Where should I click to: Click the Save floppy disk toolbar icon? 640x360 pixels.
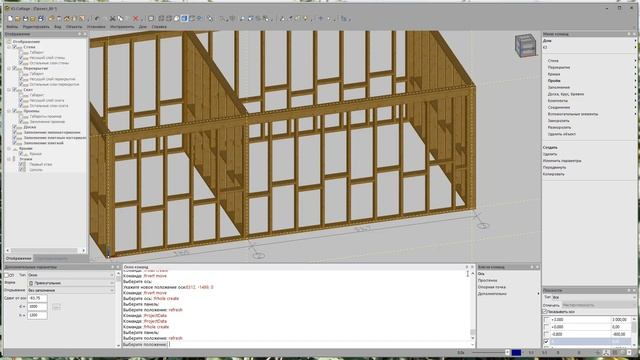tap(25, 19)
